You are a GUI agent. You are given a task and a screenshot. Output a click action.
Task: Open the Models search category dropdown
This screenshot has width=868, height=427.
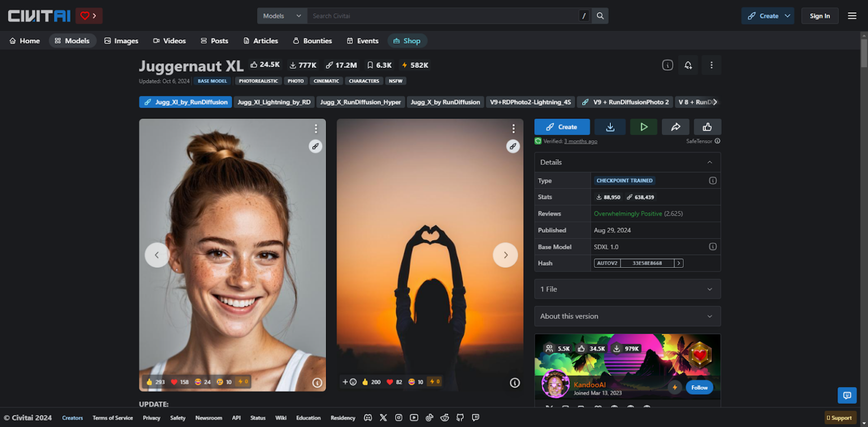(x=282, y=16)
